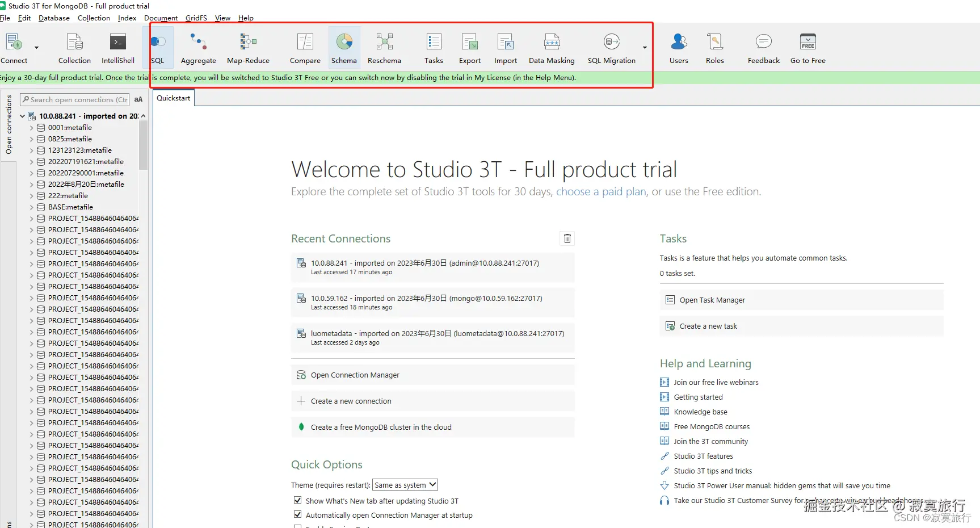Expand the 222:metafile database
Image resolution: width=980 pixels, height=528 pixels.
[x=32, y=196]
